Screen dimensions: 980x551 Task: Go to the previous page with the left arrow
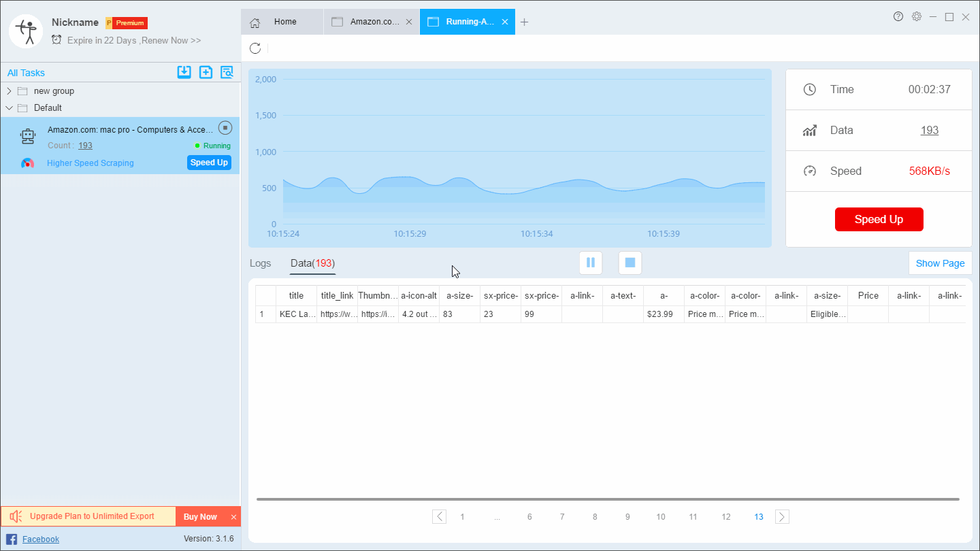pos(440,517)
